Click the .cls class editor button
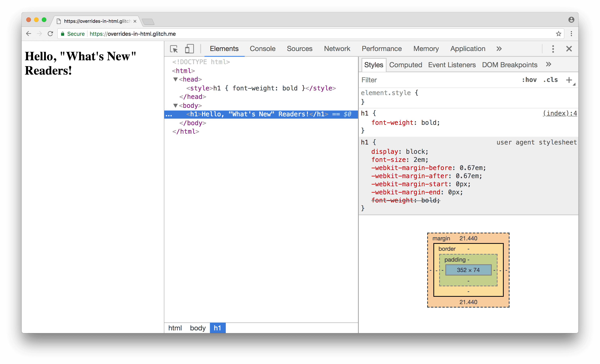This screenshot has width=600, height=364. tap(552, 80)
